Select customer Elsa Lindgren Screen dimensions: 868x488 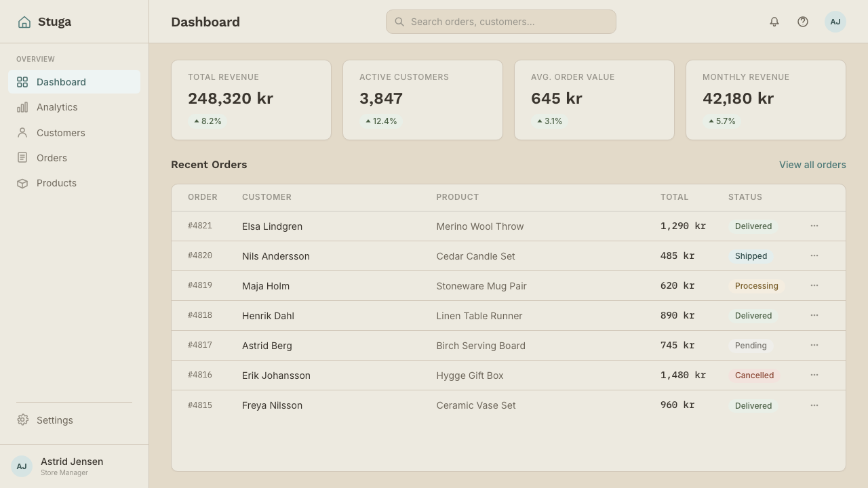272,226
